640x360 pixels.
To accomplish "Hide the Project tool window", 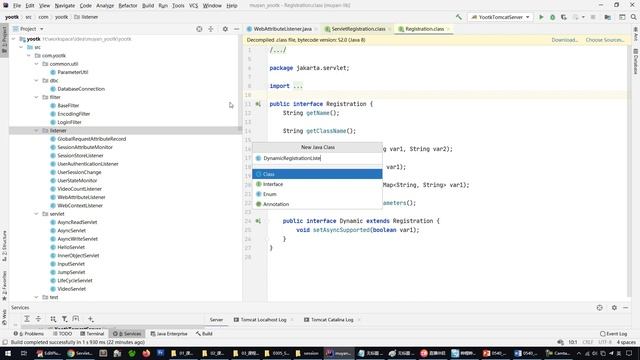I will (x=237, y=29).
